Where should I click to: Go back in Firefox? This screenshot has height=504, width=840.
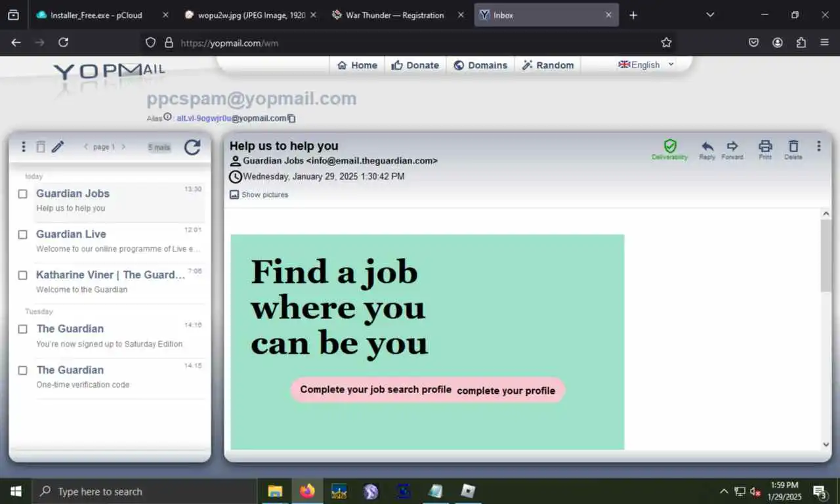point(16,43)
